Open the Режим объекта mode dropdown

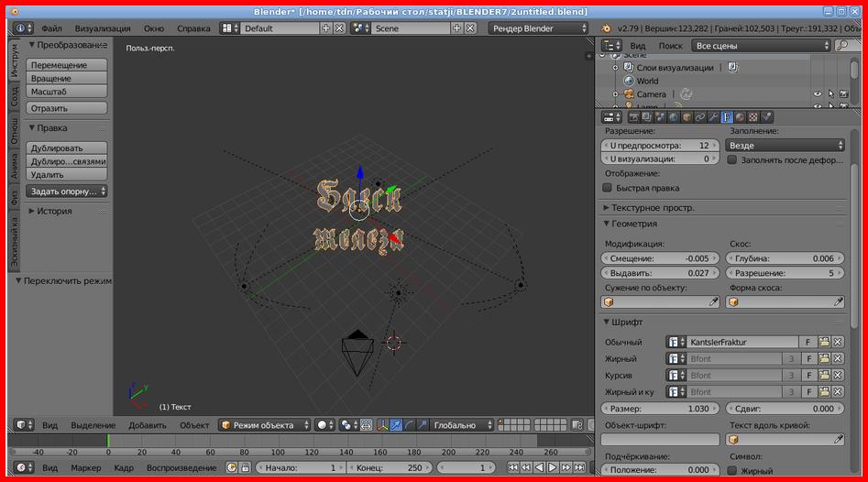(x=265, y=425)
